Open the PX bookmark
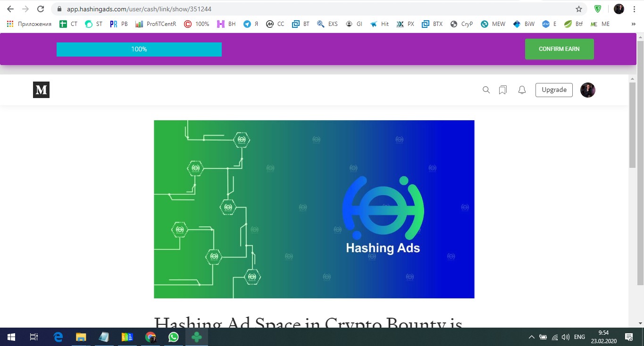 click(x=405, y=24)
